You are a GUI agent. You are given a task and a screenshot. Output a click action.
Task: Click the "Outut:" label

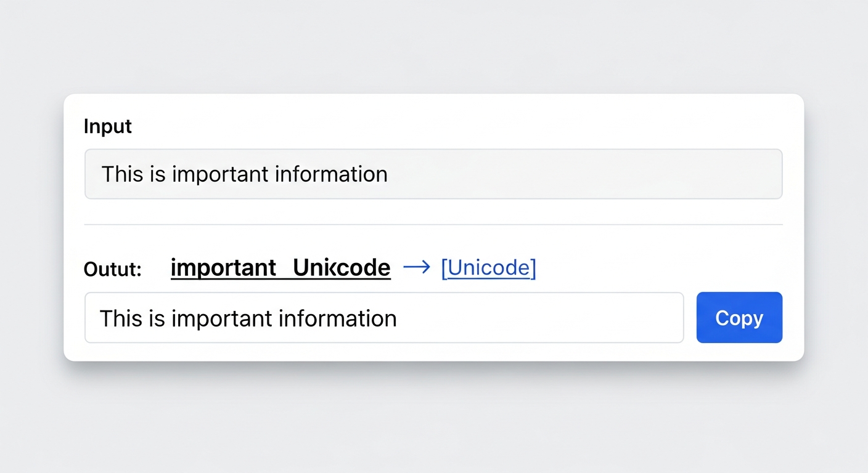click(x=112, y=269)
